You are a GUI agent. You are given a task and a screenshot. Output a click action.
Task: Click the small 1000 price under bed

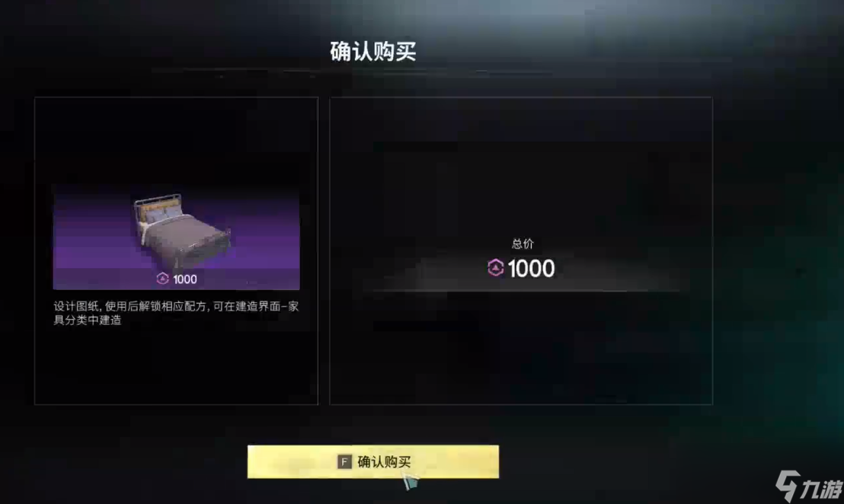(x=184, y=279)
